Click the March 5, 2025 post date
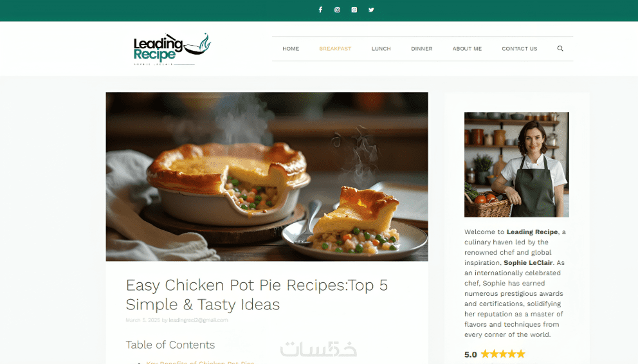 pyautogui.click(x=143, y=320)
